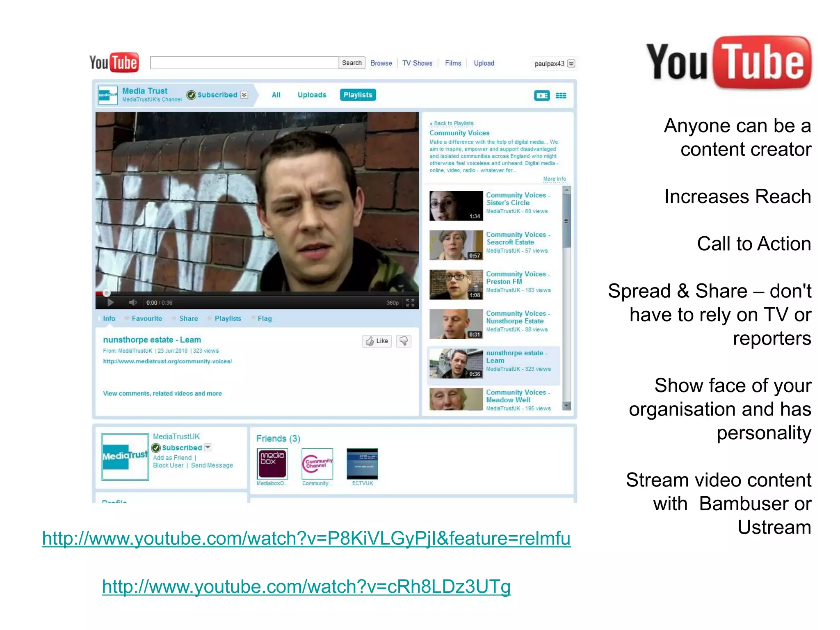This screenshot has width=840, height=630.
Task: Select the Uploads tab
Action: pyautogui.click(x=312, y=95)
